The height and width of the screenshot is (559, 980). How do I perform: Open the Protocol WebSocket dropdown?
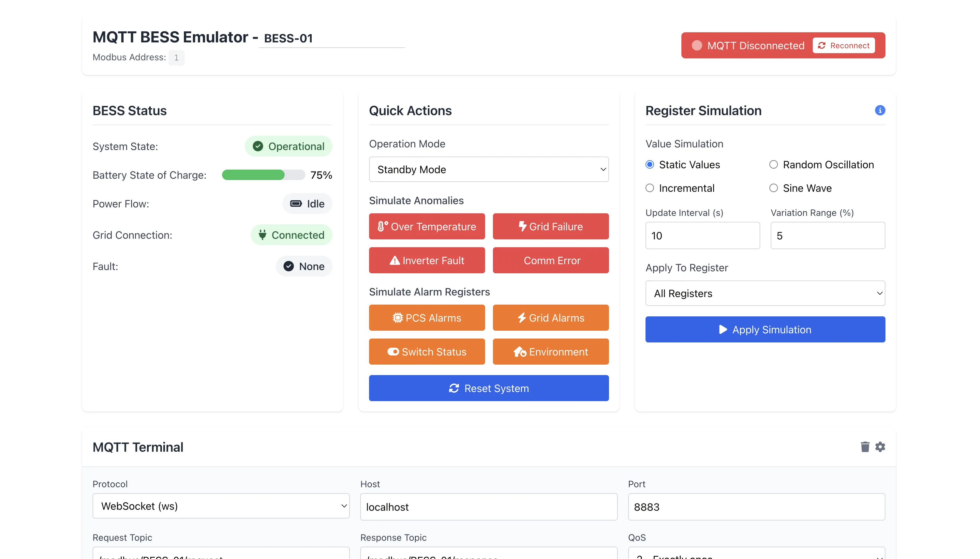(x=221, y=506)
